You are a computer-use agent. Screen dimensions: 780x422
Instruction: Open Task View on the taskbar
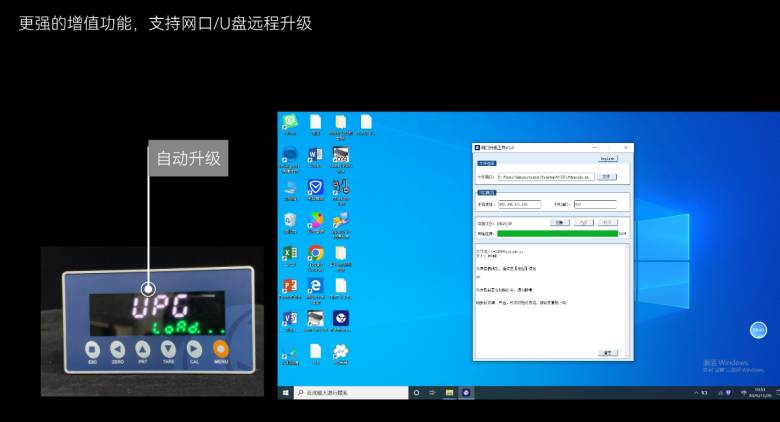click(x=433, y=393)
